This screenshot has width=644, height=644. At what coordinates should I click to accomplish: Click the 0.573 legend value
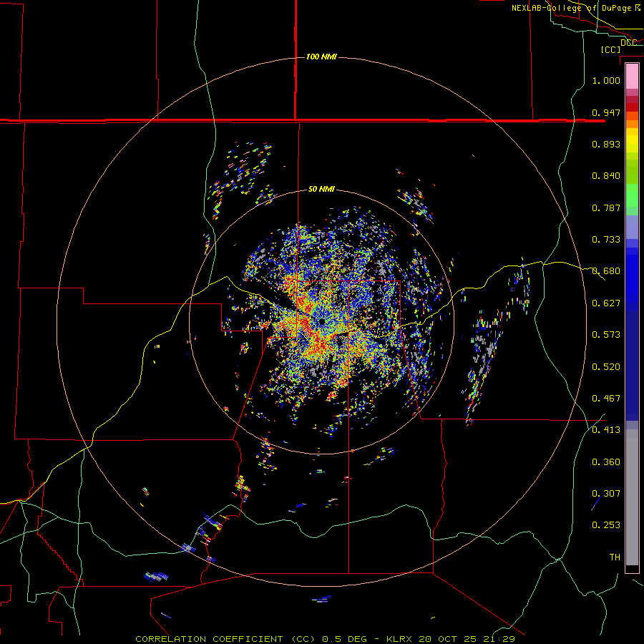click(x=606, y=335)
